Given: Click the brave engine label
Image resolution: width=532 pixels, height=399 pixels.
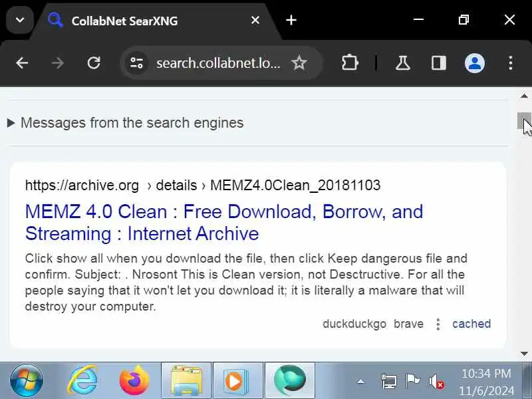Looking at the screenshot, I should coord(408,324).
